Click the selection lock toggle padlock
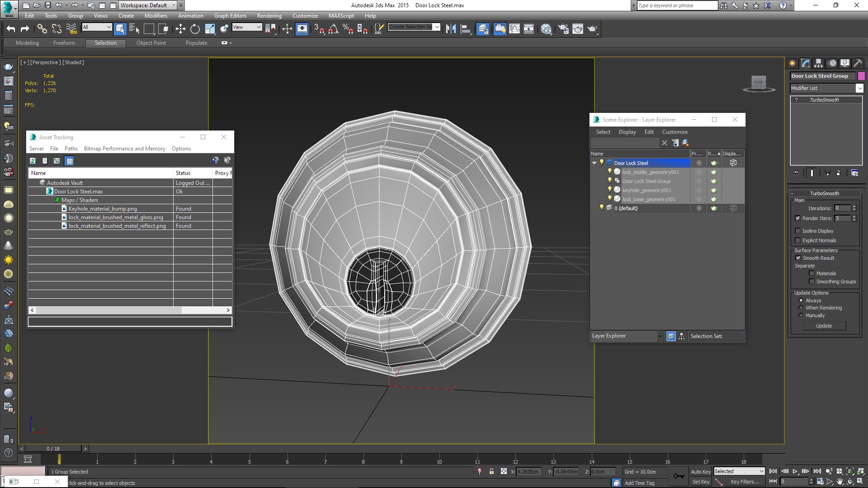The width and height of the screenshot is (868, 488). coord(491,471)
